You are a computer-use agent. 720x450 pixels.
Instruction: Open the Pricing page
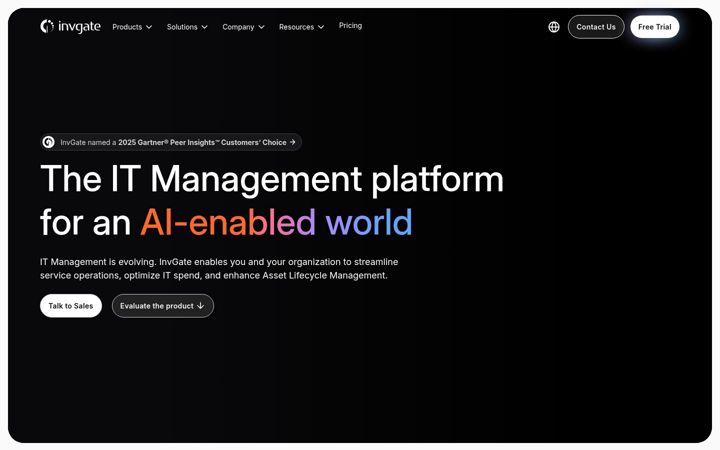tap(350, 26)
